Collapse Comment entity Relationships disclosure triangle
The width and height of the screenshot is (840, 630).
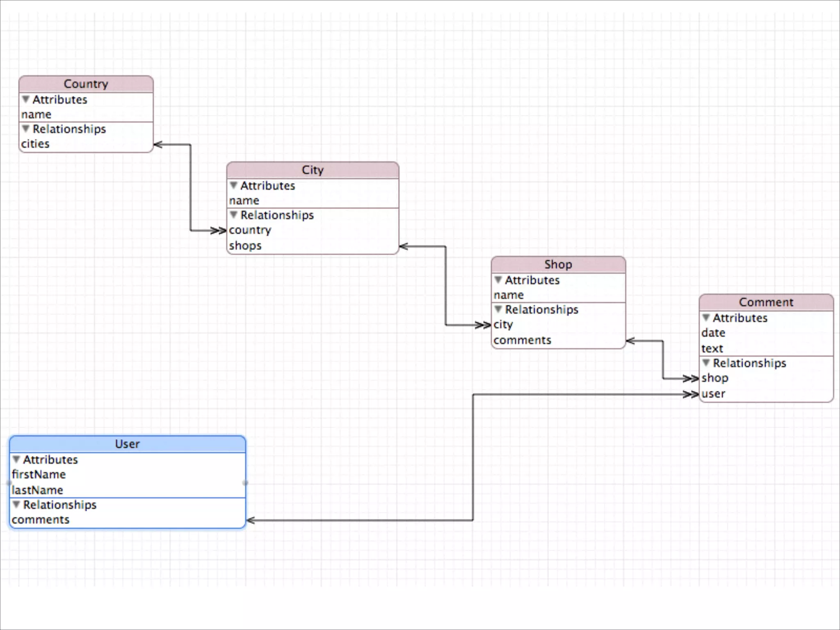pyautogui.click(x=706, y=363)
